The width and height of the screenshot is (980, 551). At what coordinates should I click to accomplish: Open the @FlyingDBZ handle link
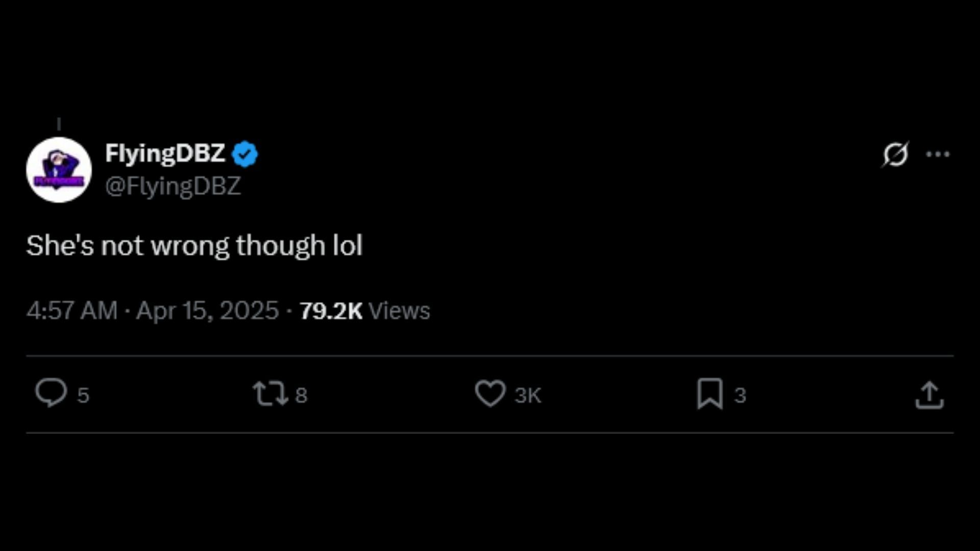pyautogui.click(x=173, y=186)
